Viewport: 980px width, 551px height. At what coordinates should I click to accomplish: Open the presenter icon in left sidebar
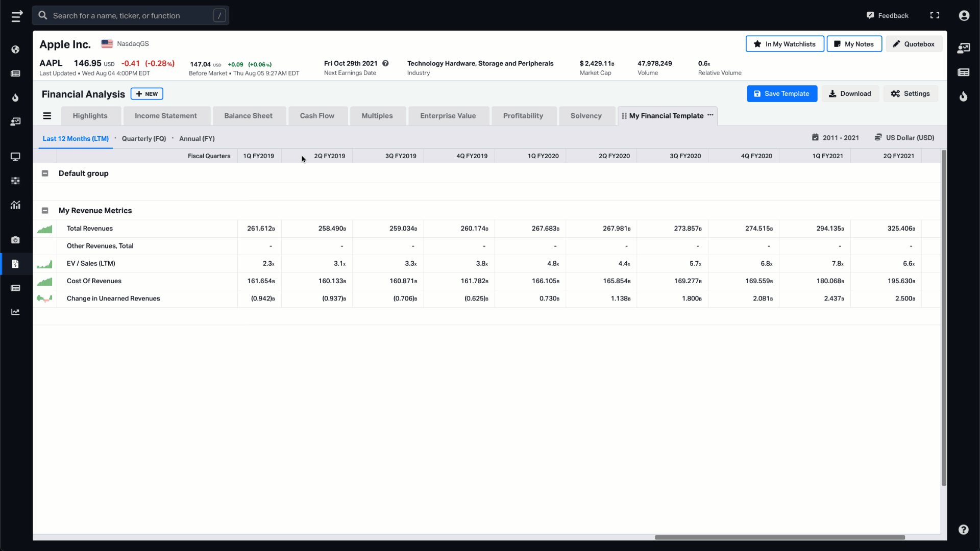coord(15,121)
